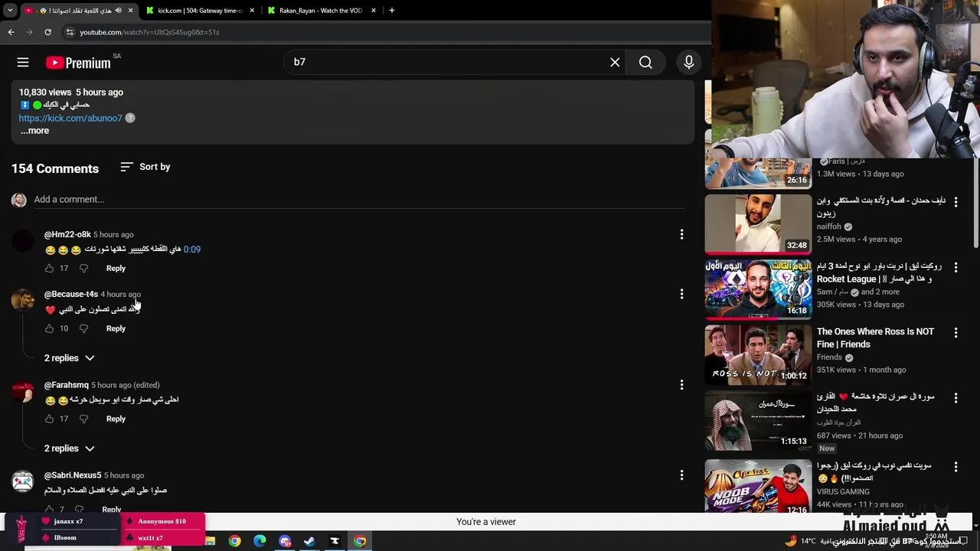Viewport: 980px width, 551px height.
Task: Open Steam from the taskbar
Action: click(309, 541)
